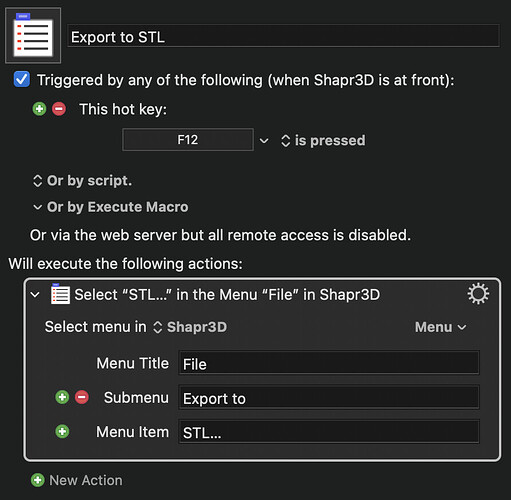Click the macro icon next to Export to STL
Viewport: 511px width, 500px height.
coord(33,36)
